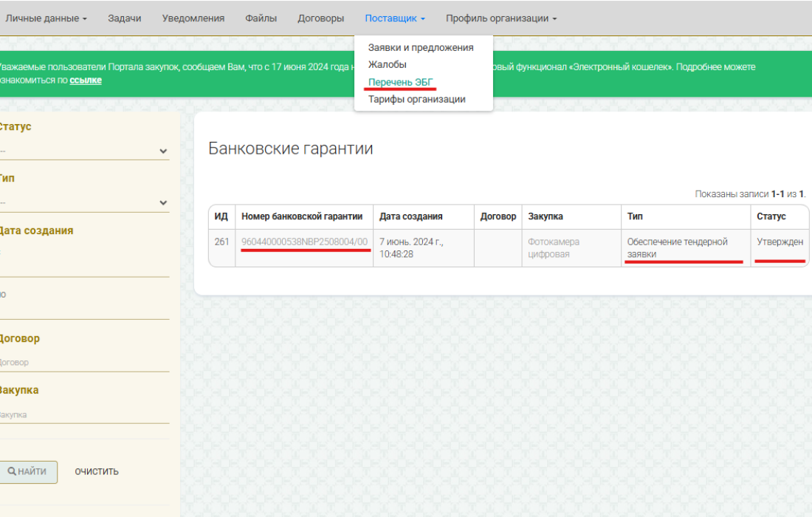Open the Уведомления page
Viewport: 812px width, 517px height.
click(193, 18)
